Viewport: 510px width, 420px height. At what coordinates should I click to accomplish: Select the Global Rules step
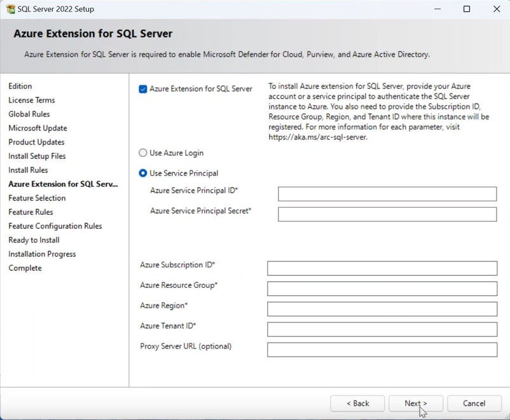29,114
